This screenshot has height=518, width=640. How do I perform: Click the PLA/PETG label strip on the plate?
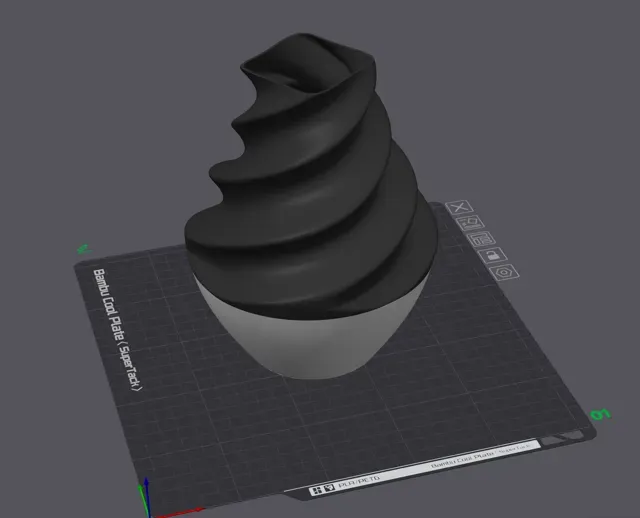pos(424,467)
